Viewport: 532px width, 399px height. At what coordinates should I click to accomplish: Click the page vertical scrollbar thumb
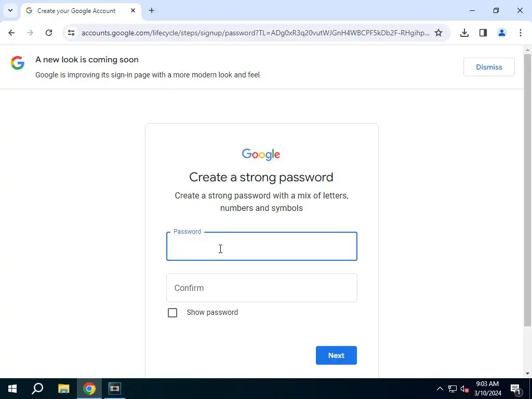pos(528,190)
